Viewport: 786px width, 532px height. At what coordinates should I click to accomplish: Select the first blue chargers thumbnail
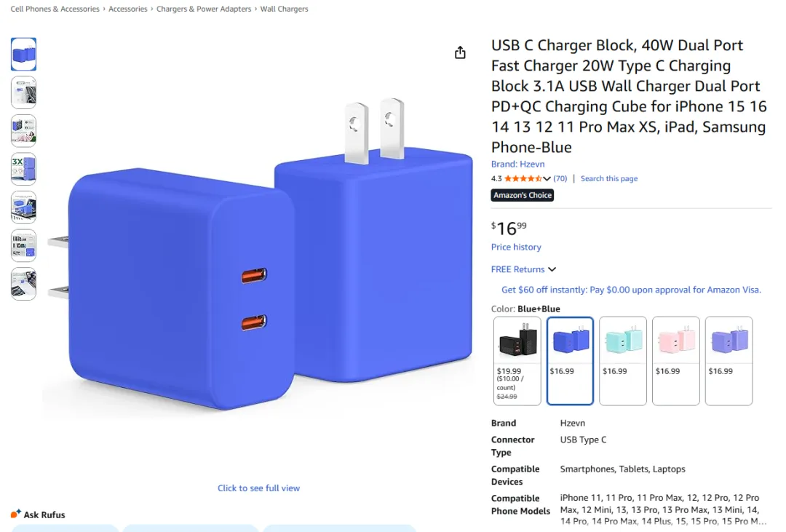23,54
